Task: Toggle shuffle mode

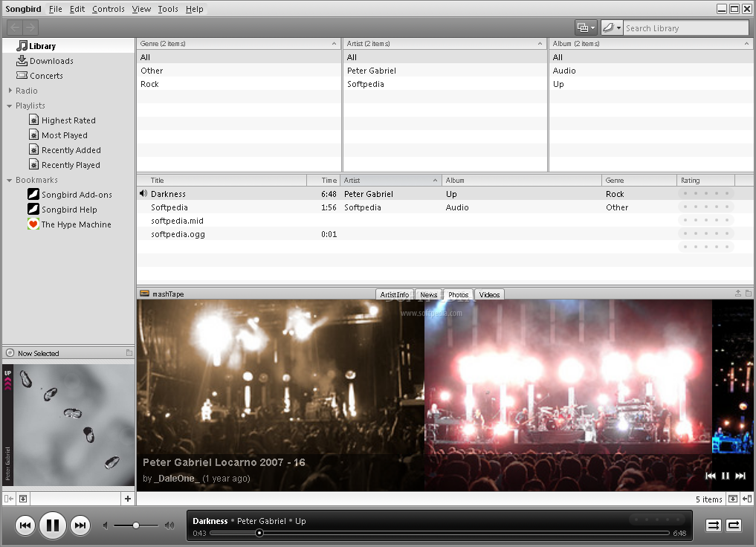Action: pyautogui.click(x=713, y=525)
